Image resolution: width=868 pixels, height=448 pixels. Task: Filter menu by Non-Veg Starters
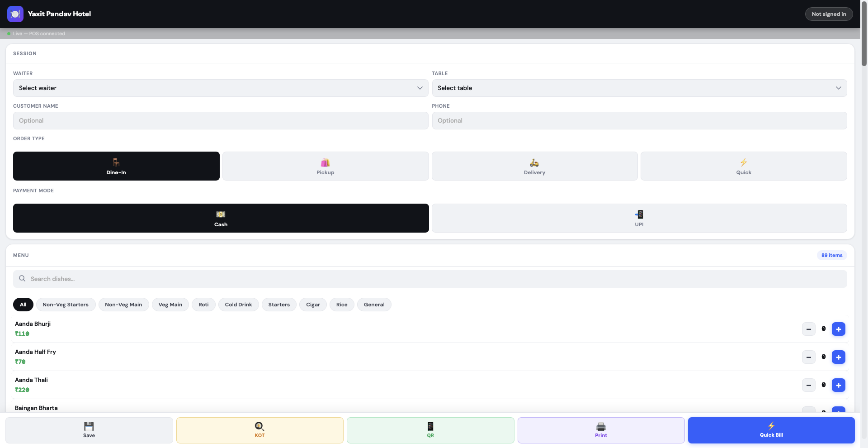point(66,305)
